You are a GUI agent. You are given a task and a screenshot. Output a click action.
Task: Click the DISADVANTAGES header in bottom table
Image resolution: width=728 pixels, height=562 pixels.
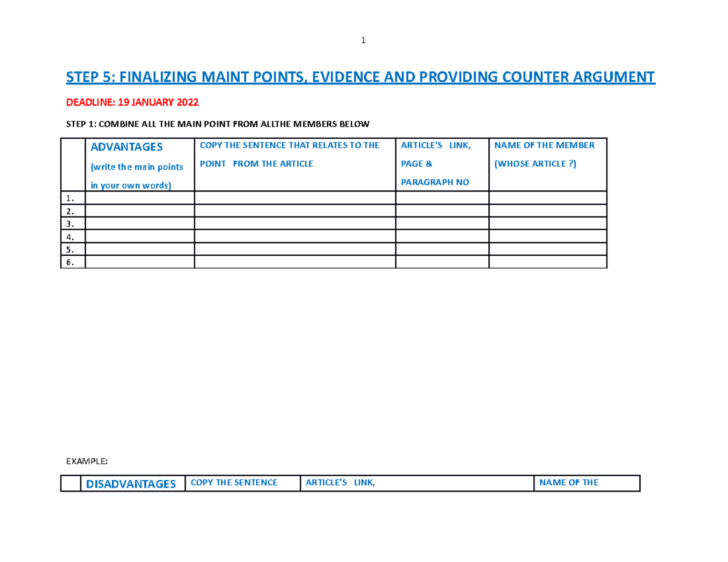click(x=130, y=484)
